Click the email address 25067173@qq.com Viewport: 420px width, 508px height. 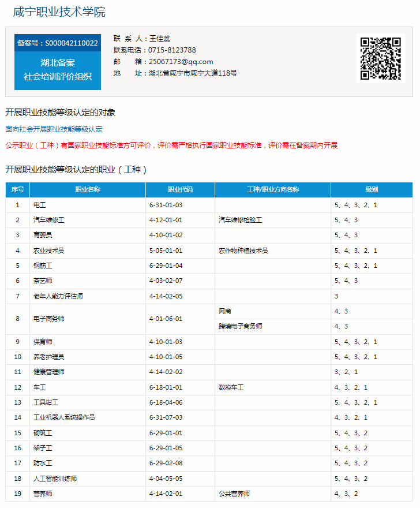coord(181,62)
